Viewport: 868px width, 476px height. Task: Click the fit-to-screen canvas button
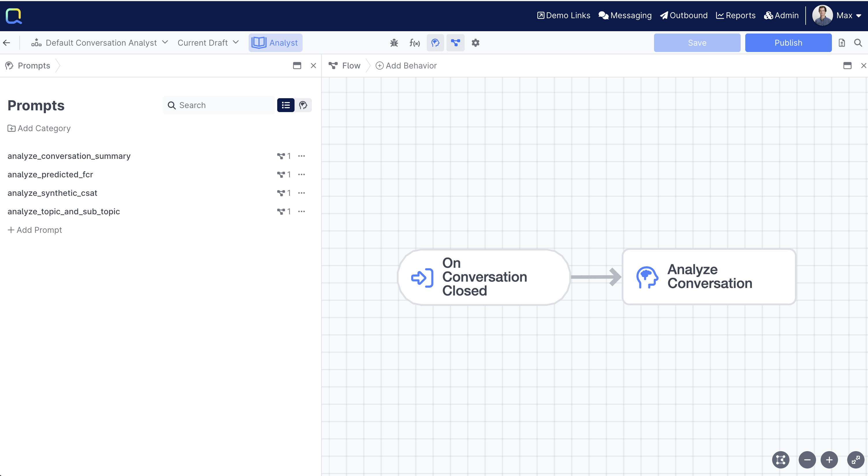781,460
